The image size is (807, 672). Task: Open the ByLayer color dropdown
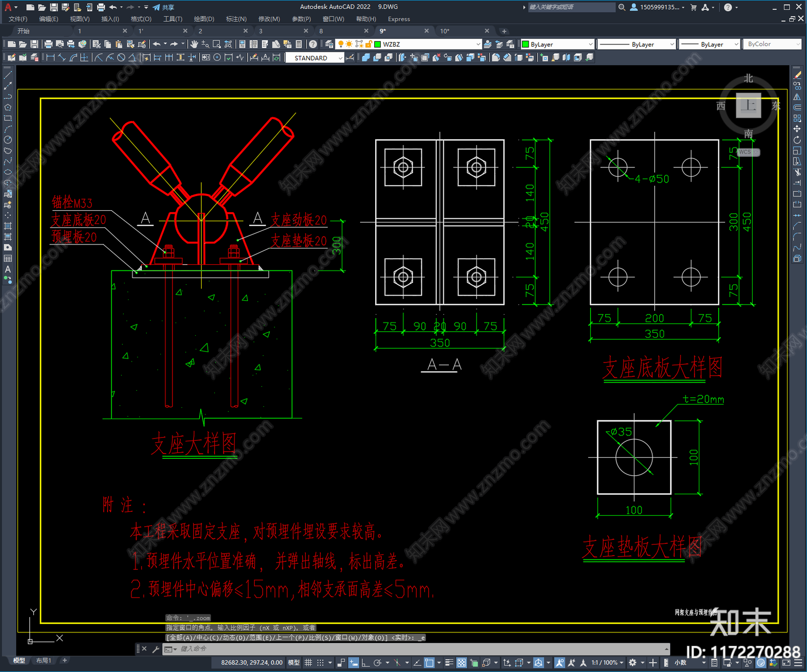(591, 44)
